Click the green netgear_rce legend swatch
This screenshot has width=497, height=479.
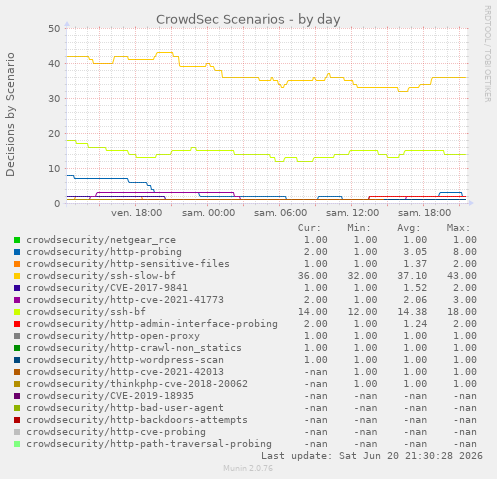(x=17, y=240)
